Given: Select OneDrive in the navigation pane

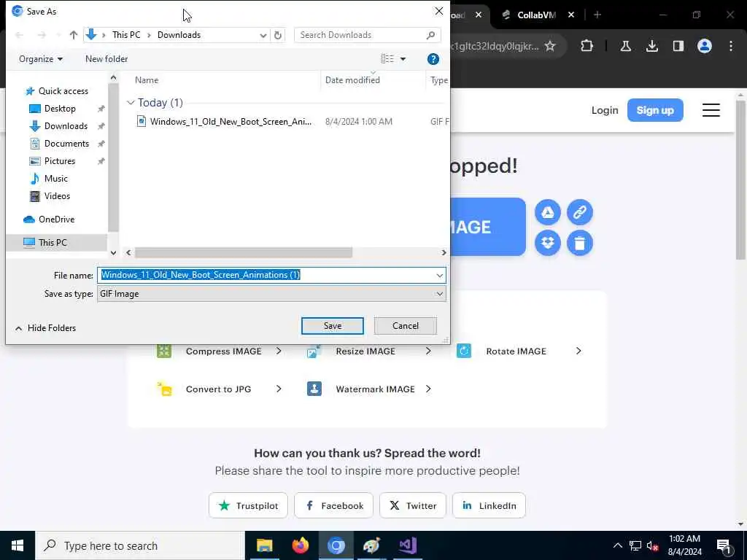Looking at the screenshot, I should pyautogui.click(x=56, y=219).
